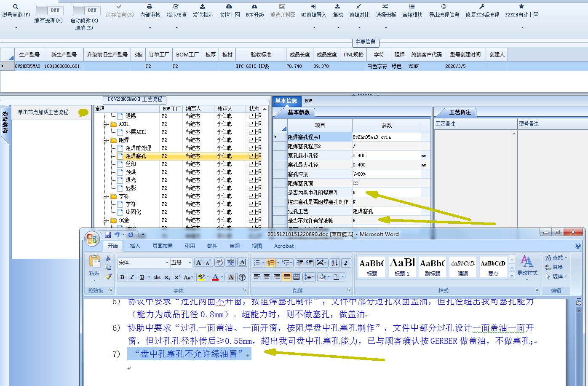This screenshot has height=386, width=588.
Task: Open the shading paint bucket color
Action: [322, 277]
